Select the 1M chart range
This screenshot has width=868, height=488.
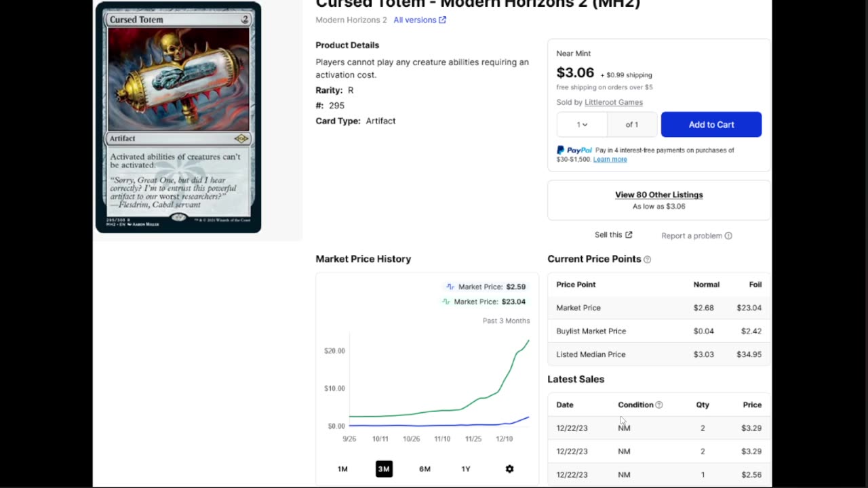click(342, 469)
